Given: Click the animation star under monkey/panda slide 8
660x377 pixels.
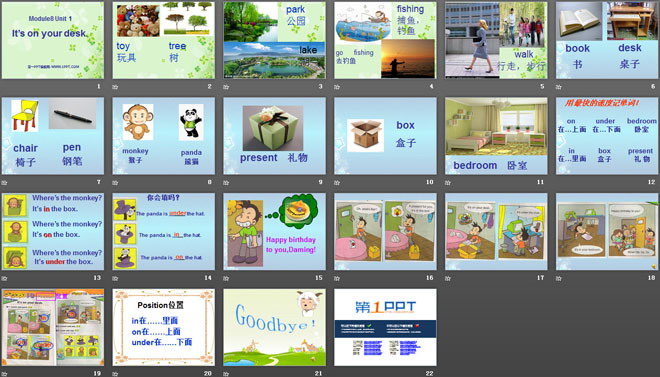Looking at the screenshot, I should click(x=115, y=182).
